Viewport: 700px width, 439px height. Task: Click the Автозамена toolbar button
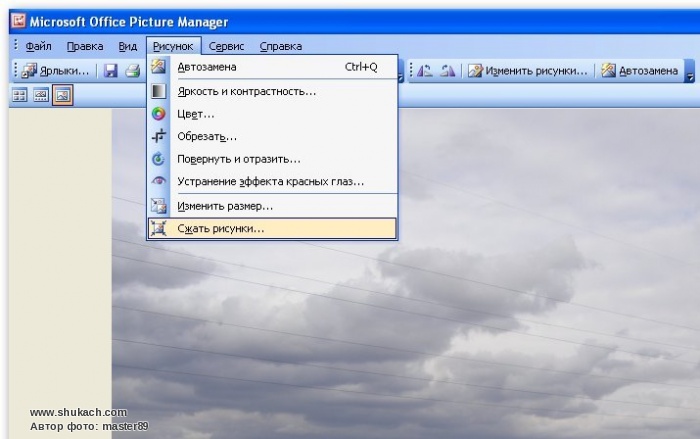click(x=640, y=71)
